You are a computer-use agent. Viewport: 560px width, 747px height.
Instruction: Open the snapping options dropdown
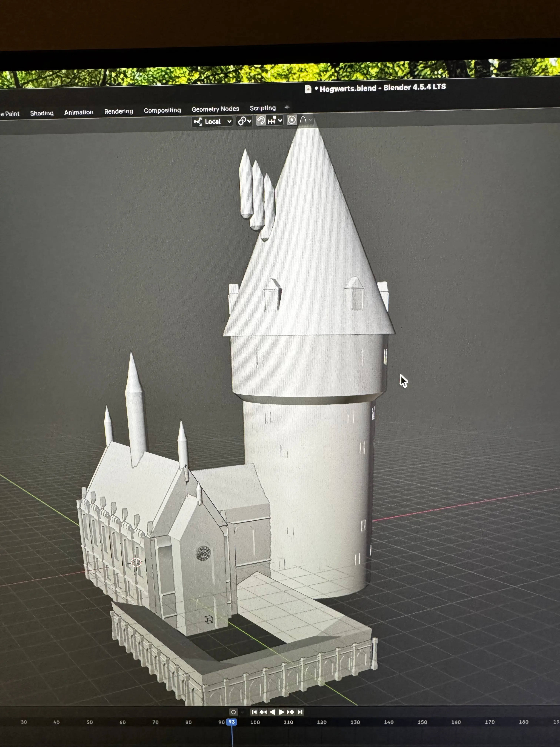275,121
